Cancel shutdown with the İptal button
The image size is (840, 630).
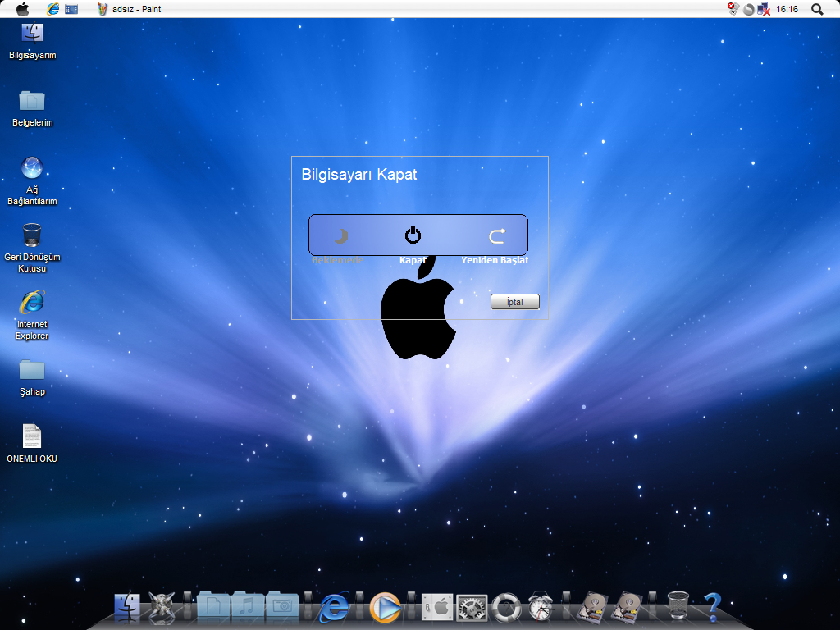pos(515,302)
